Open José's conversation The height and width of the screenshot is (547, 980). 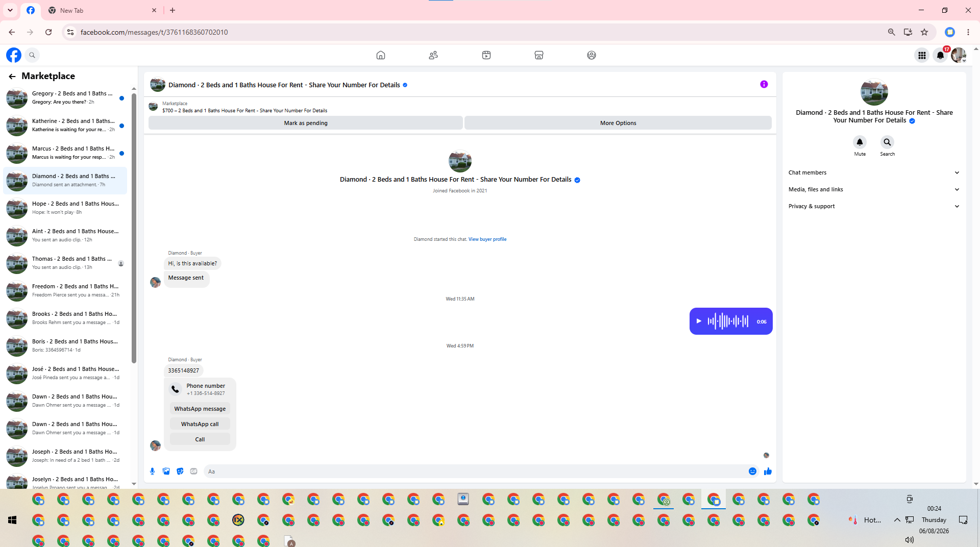[65, 374]
